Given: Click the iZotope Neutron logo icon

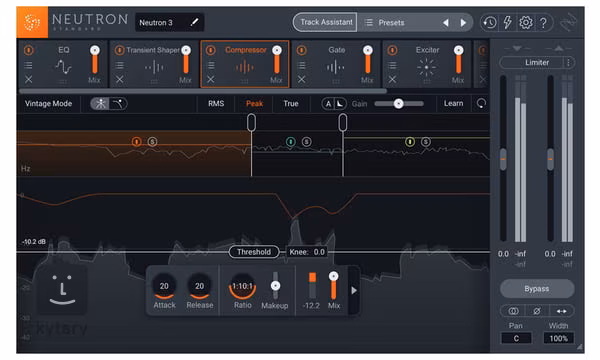Looking at the screenshot, I should click(x=32, y=22).
